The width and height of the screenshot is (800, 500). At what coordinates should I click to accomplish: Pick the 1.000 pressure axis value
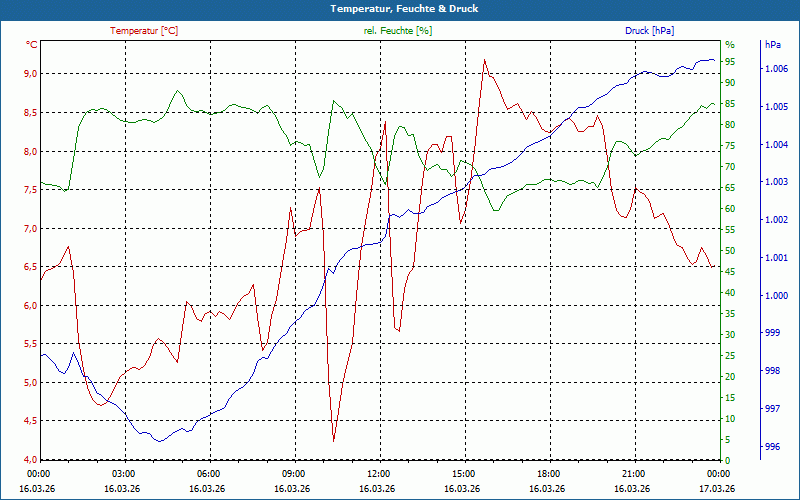(x=778, y=295)
